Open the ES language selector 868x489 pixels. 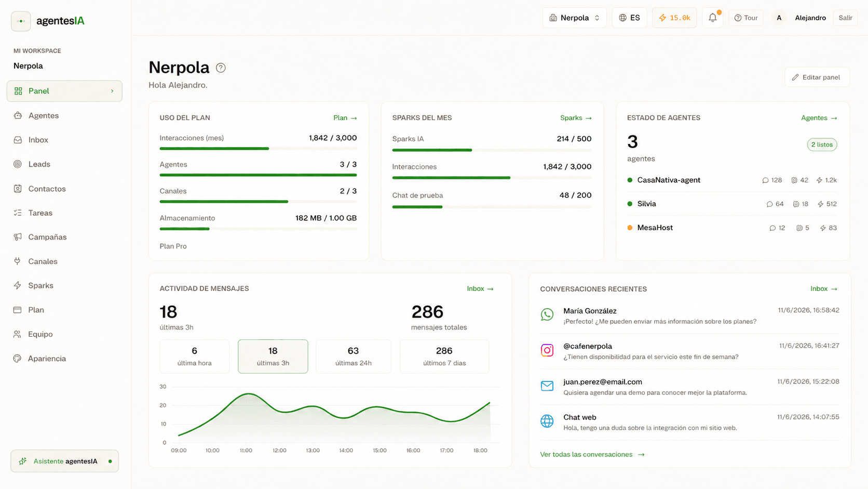629,18
